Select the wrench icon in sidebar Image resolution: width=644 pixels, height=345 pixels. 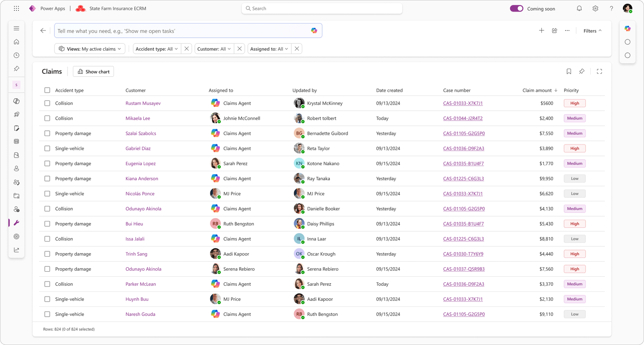[x=16, y=223]
